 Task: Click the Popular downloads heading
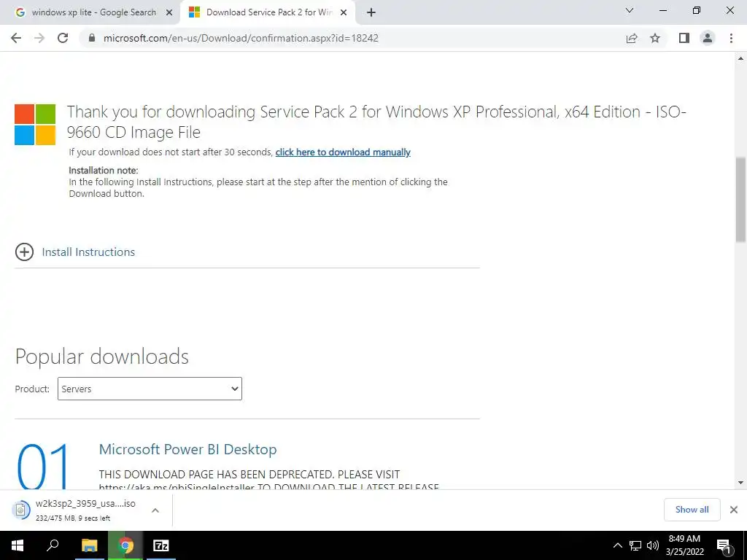pyautogui.click(x=102, y=357)
